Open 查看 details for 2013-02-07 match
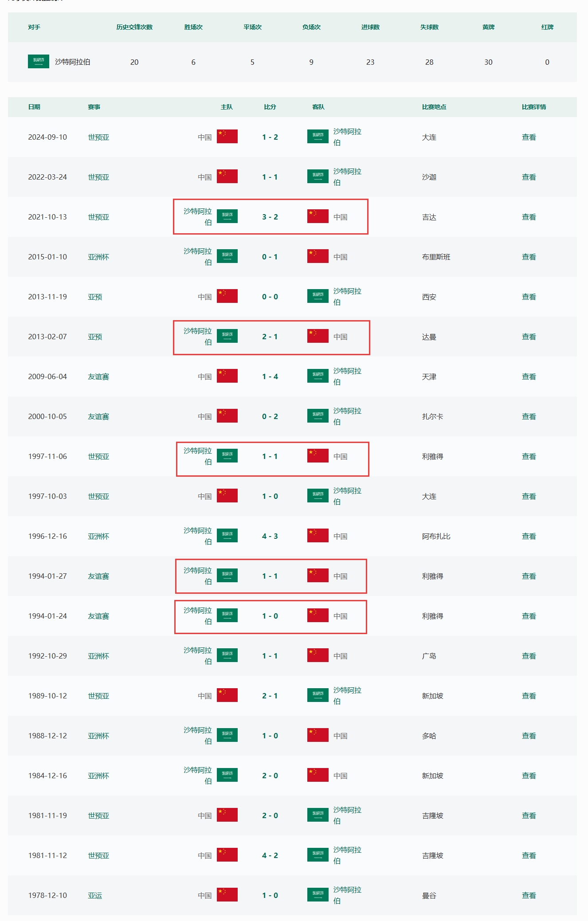Screen dimensions: 588x921 click(x=529, y=337)
